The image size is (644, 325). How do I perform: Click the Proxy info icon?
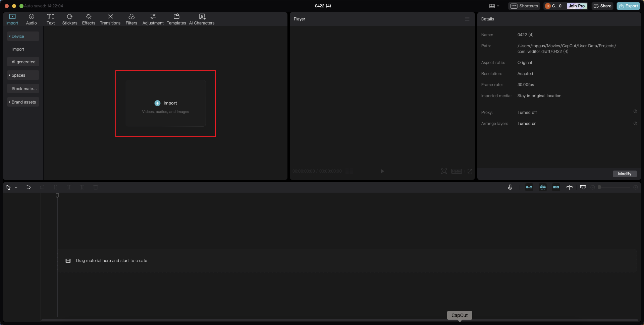point(635,111)
